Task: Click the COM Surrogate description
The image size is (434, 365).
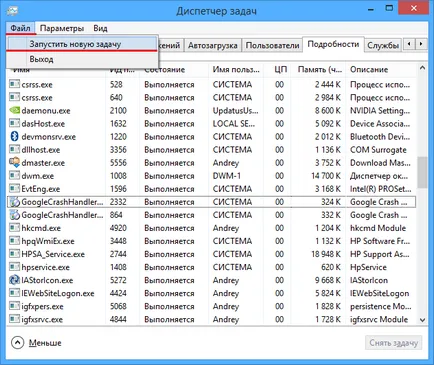Action: click(378, 150)
